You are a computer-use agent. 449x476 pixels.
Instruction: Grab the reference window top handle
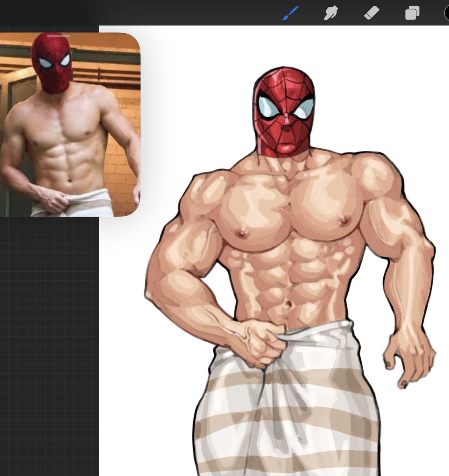pos(58,36)
